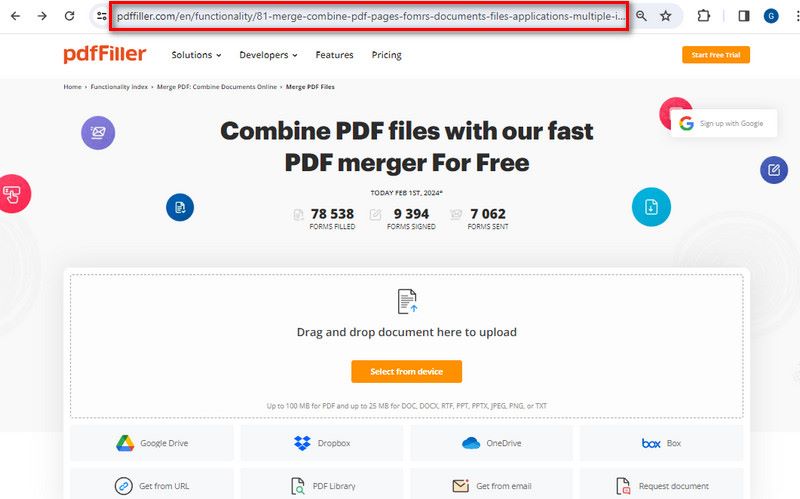
Task: Select Request document option
Action: click(x=661, y=486)
